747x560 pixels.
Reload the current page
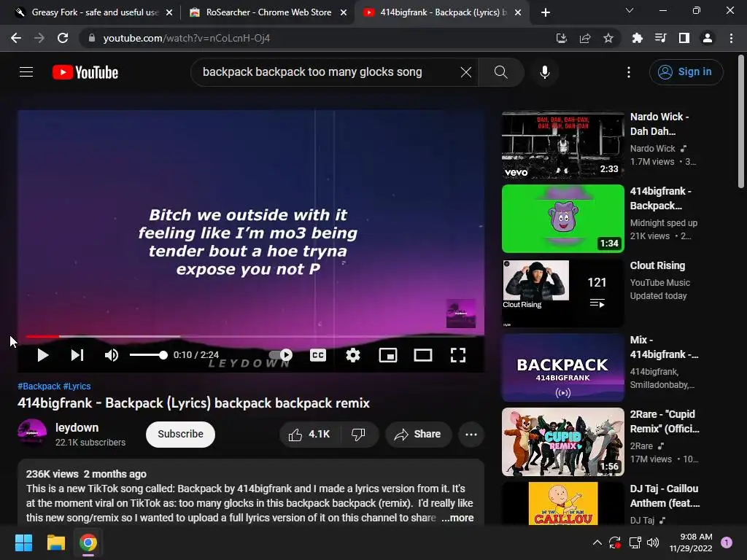[x=63, y=38]
